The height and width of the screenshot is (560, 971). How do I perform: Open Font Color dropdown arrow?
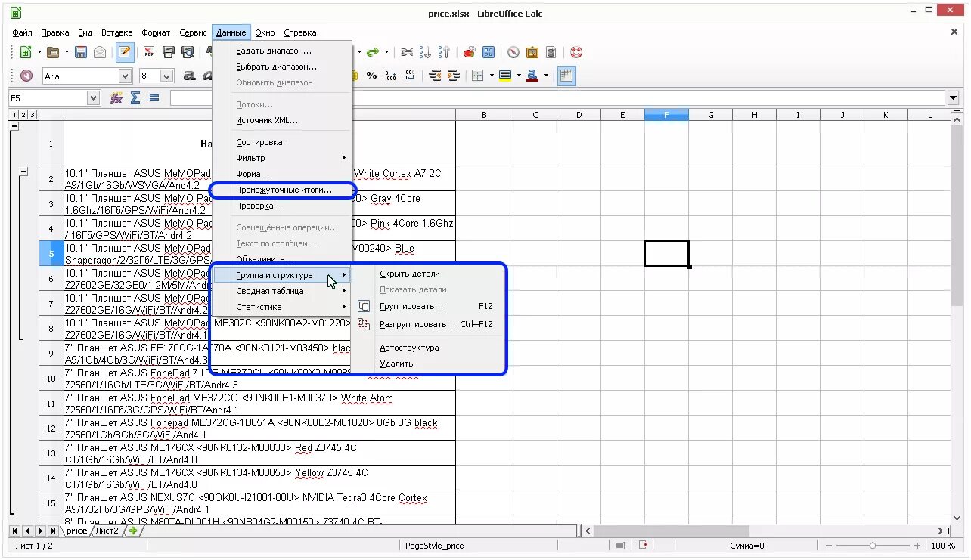(x=546, y=76)
